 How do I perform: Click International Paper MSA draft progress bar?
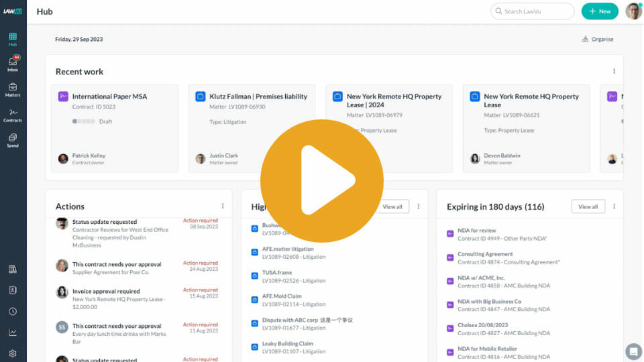coord(83,121)
